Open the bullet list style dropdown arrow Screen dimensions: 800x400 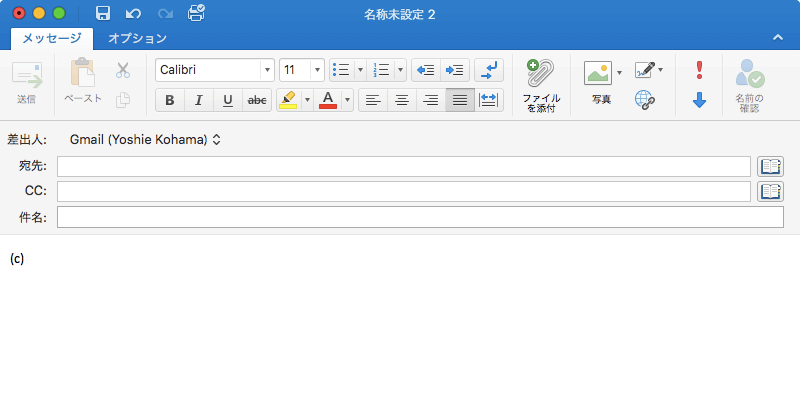click(x=360, y=70)
